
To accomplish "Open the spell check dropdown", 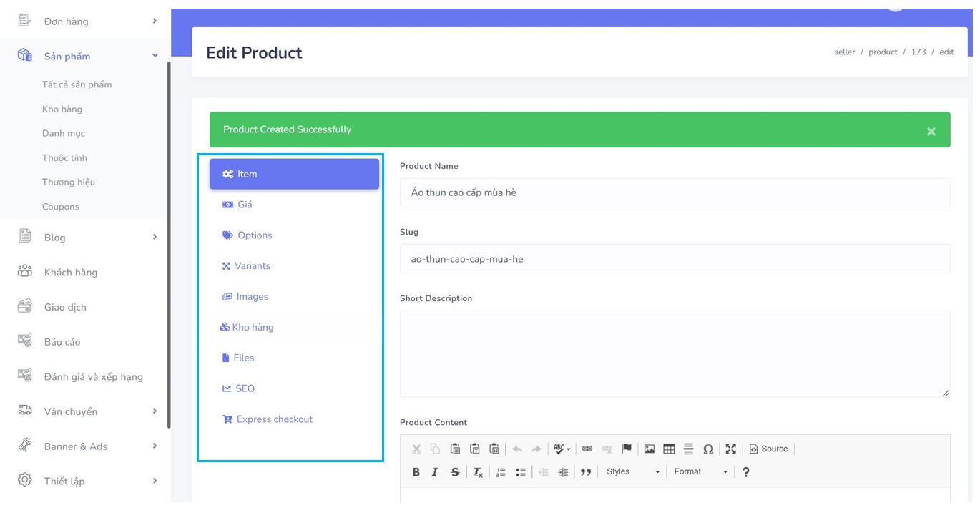I will (x=562, y=449).
